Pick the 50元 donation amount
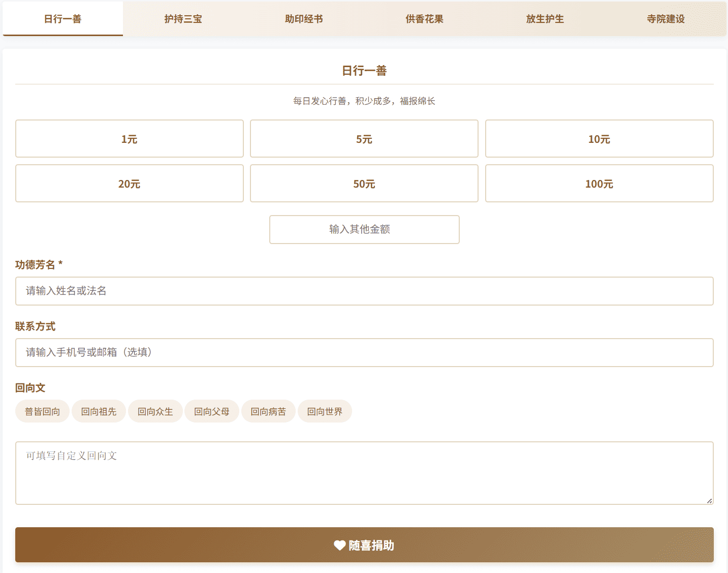Screen dimensions: 728x573 [x=364, y=183]
